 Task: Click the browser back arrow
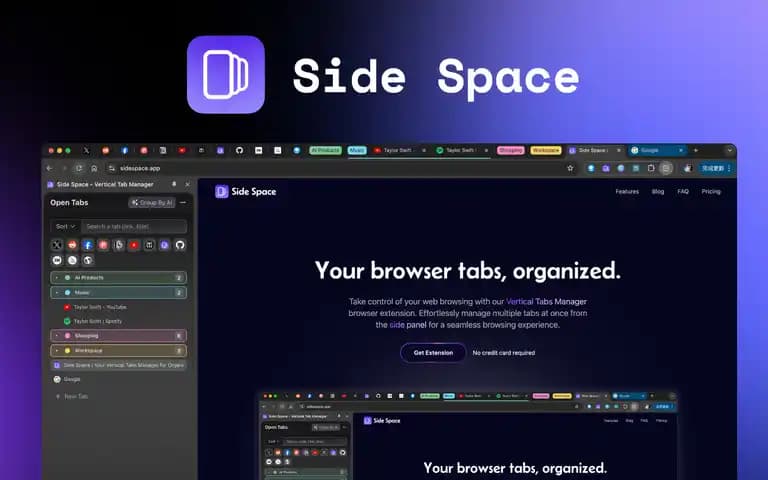pos(49,168)
